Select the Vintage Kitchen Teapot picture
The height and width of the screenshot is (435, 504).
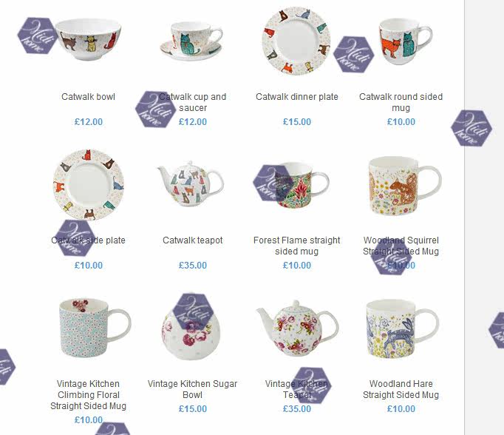[x=297, y=328]
